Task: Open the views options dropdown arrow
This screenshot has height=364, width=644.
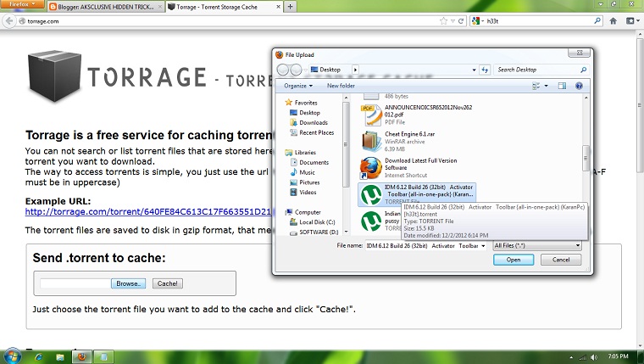Action: (546, 86)
